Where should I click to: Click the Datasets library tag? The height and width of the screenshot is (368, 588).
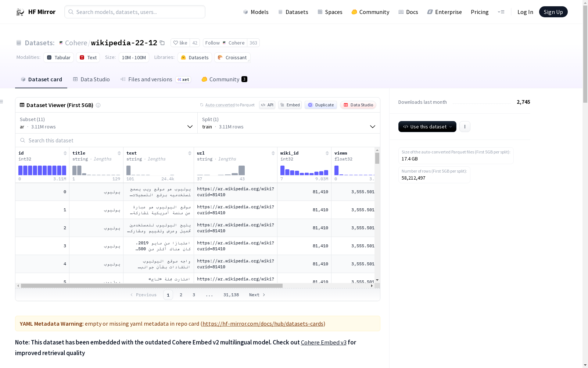(x=195, y=57)
